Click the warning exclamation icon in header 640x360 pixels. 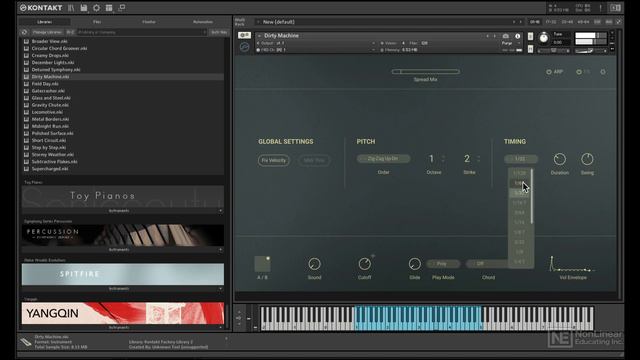pos(600,8)
